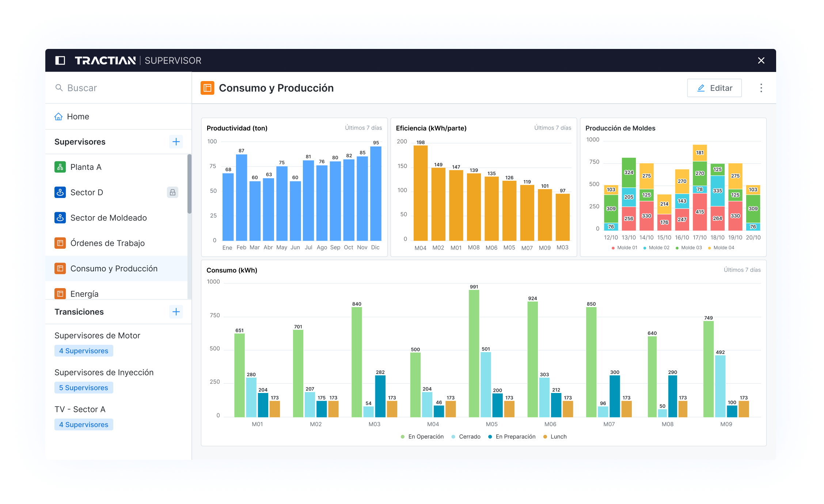
Task: Click the blue Sector de Moldeado icon
Action: (60, 218)
